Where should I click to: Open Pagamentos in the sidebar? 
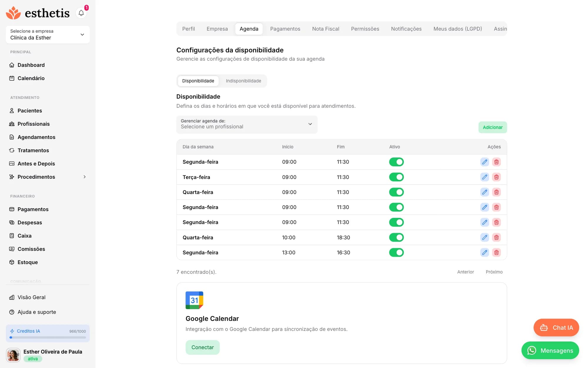[x=33, y=209]
